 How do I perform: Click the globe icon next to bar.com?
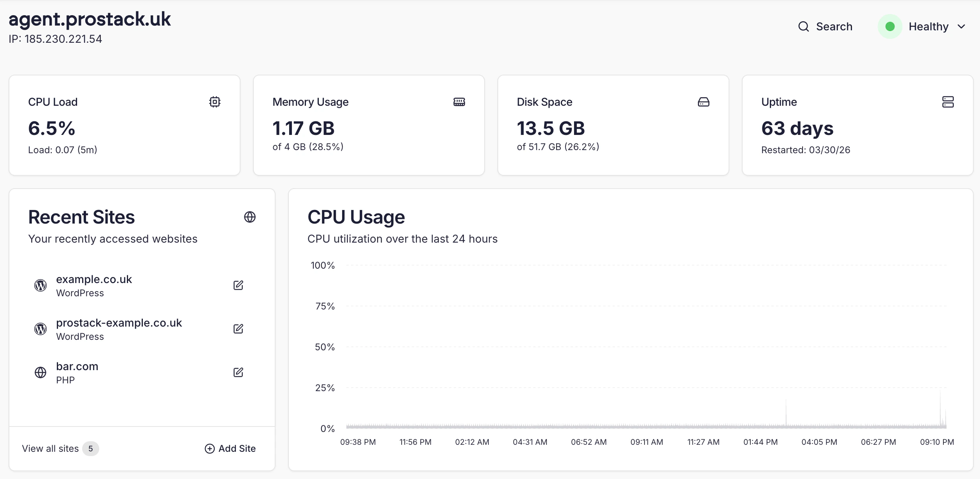tap(40, 372)
